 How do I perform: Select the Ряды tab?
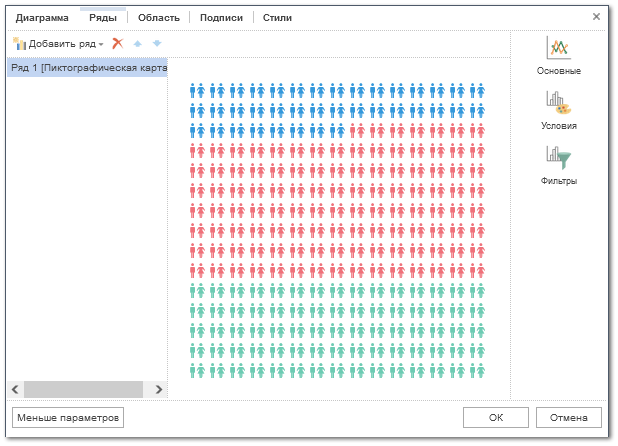(103, 17)
